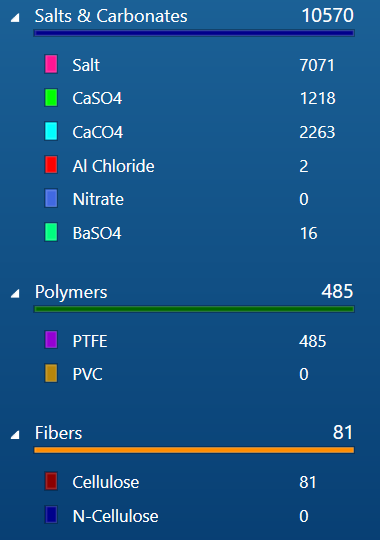Screen dimensions: 380x540
Task: Collapse the Polymers group arrow
Action: pyautogui.click(x=15, y=294)
